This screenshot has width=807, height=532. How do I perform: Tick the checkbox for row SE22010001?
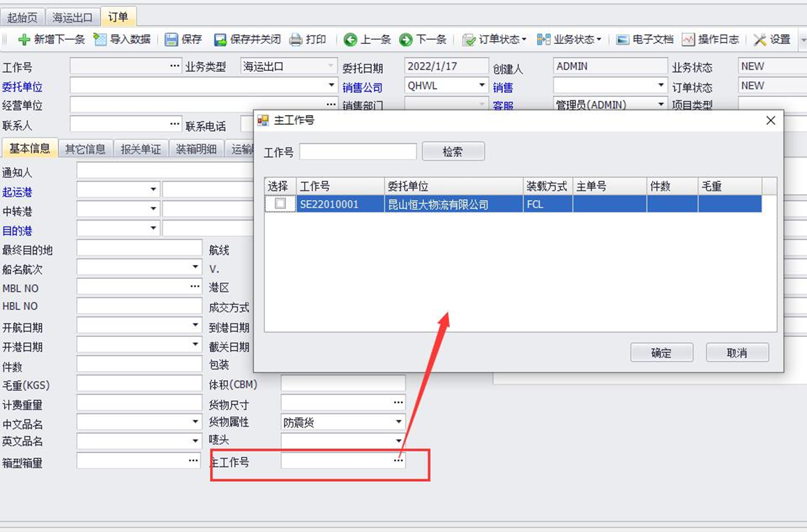pos(280,204)
